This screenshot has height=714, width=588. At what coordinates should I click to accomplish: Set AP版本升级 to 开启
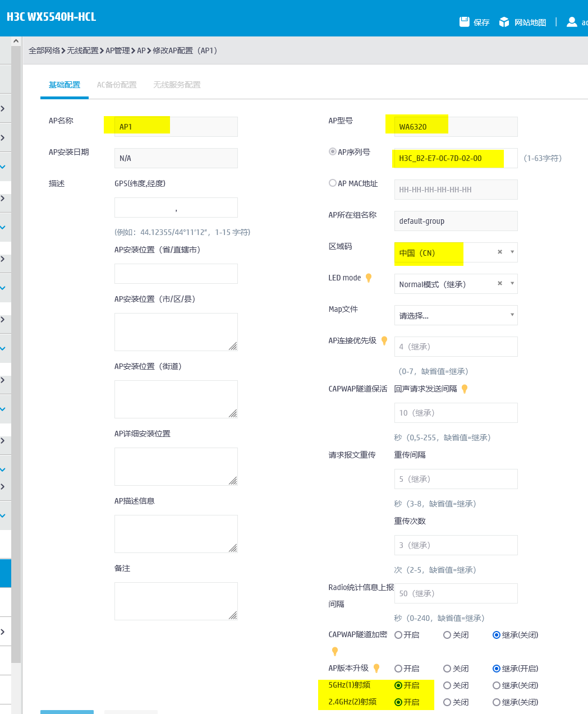click(398, 669)
